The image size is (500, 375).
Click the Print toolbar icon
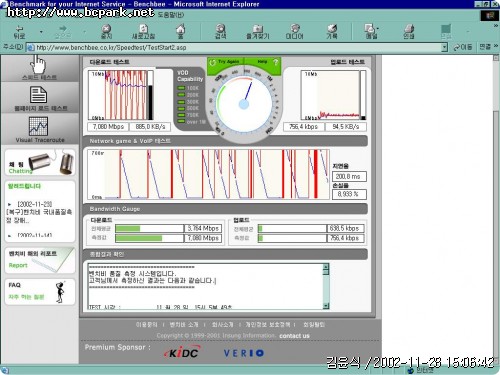[x=409, y=29]
